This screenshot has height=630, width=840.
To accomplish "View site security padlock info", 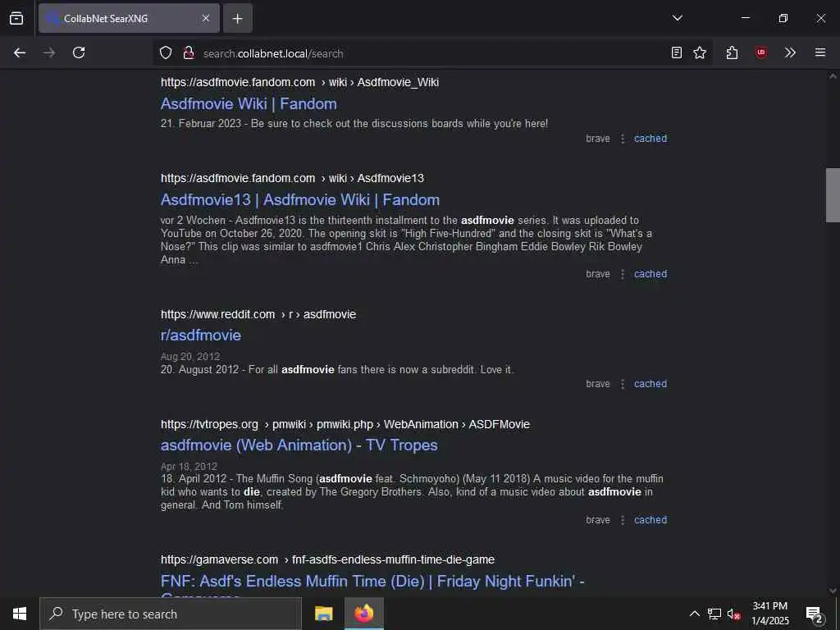I will 188,53.
